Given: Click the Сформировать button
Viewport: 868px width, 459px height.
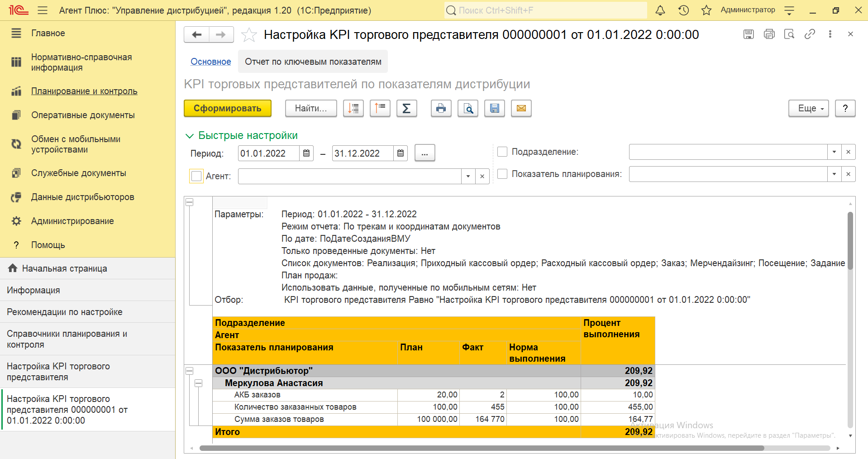Looking at the screenshot, I should coord(228,108).
